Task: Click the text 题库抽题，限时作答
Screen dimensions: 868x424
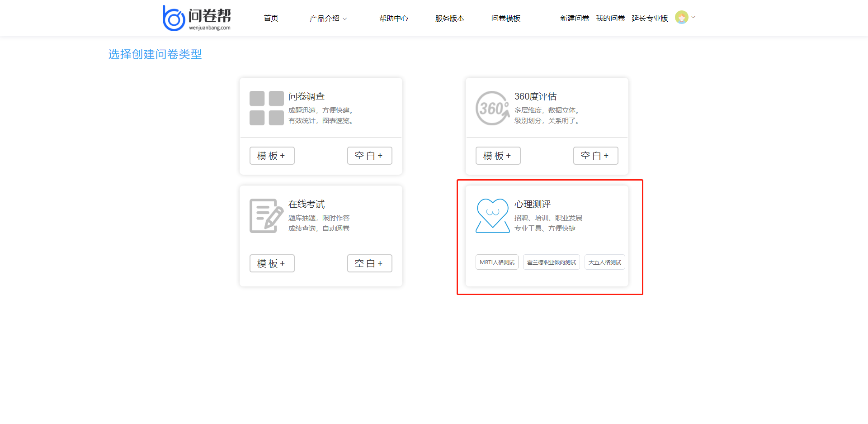Action: (x=319, y=218)
